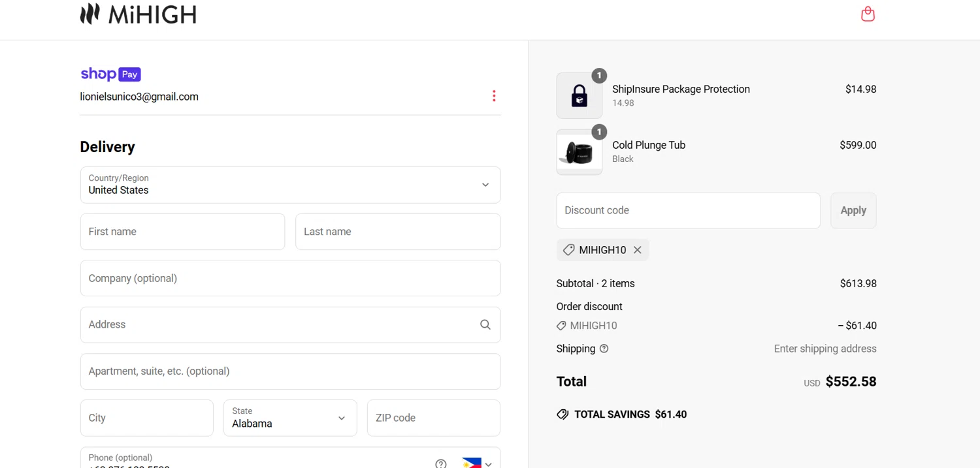Click the email lionielsunico3@gmail.com
Image resolution: width=980 pixels, height=468 pixels.
click(x=139, y=97)
